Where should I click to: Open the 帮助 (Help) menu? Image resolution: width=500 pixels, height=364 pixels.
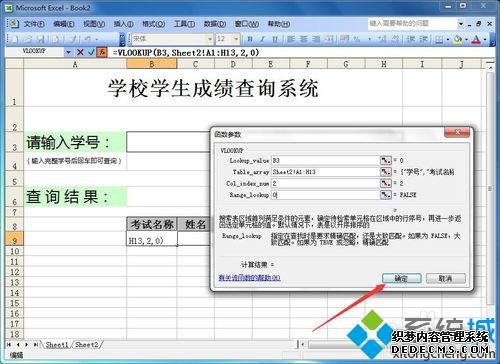point(279,24)
